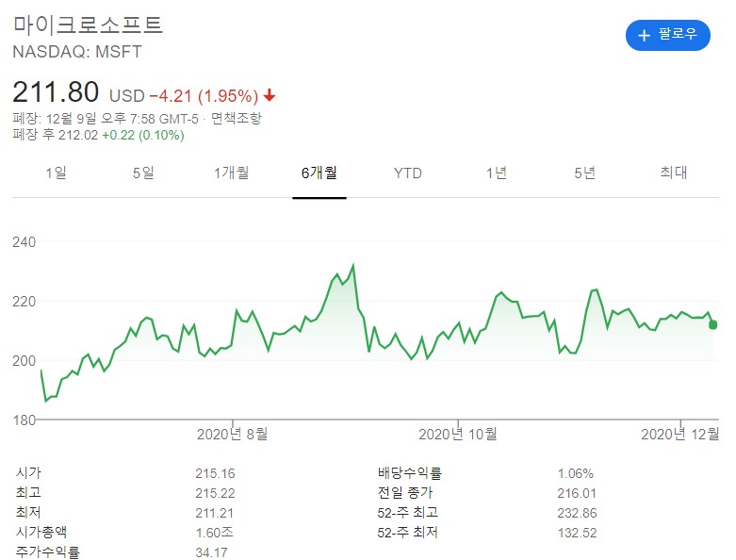Click the green current-price dot on chart
The width and height of the screenshot is (736, 560).
click(712, 324)
